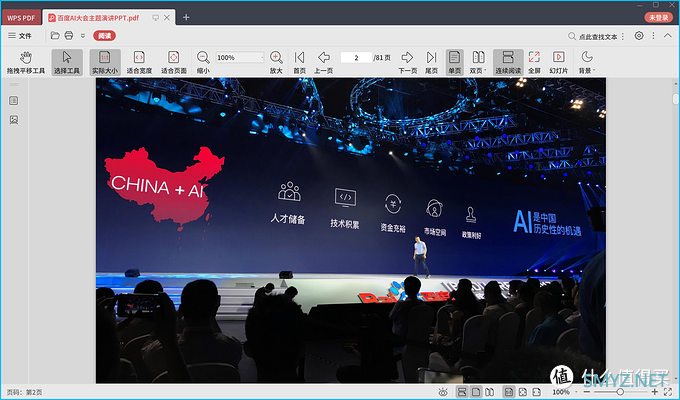Set view to 实际大小 actual size

[x=105, y=62]
